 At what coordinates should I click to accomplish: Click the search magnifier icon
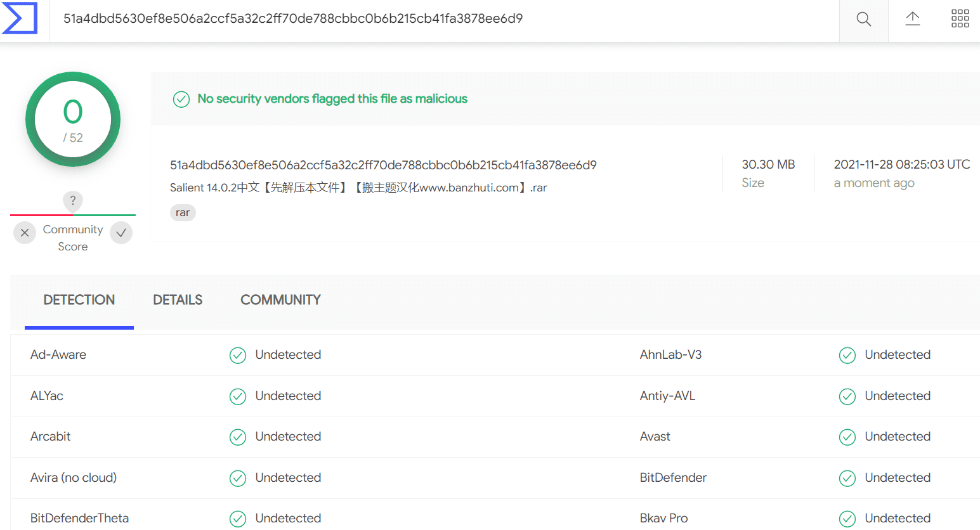pos(863,19)
